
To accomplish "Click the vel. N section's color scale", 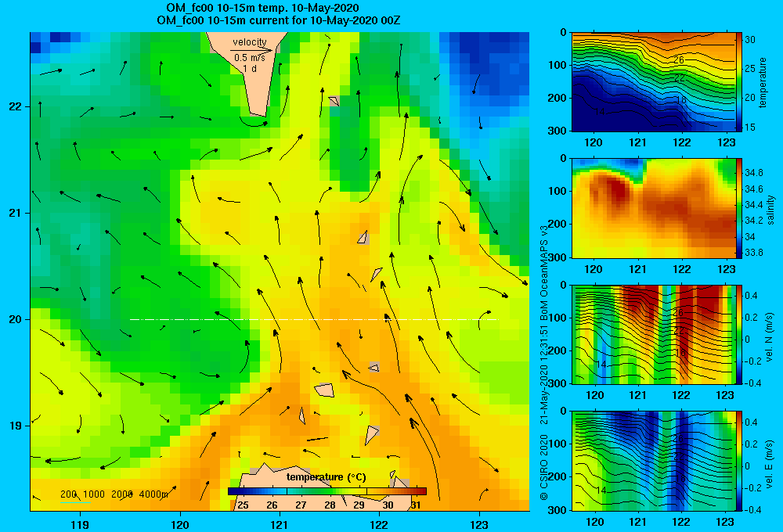I will [x=739, y=334].
